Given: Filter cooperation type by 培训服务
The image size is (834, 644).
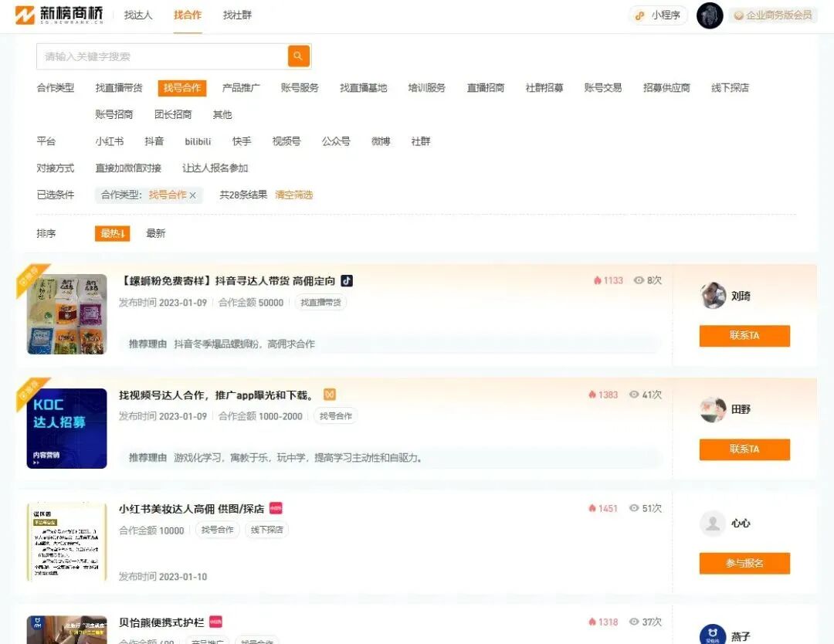Looking at the screenshot, I should pyautogui.click(x=426, y=88).
